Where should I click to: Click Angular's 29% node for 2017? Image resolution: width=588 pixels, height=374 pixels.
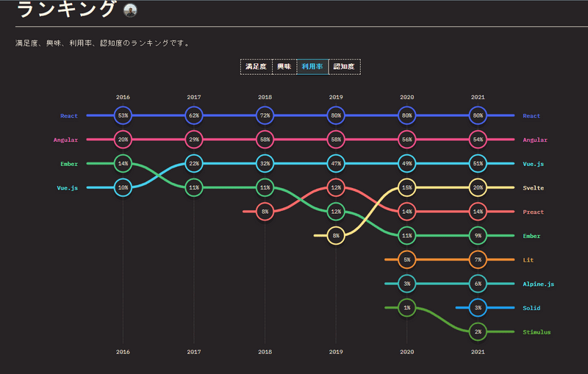click(x=194, y=140)
